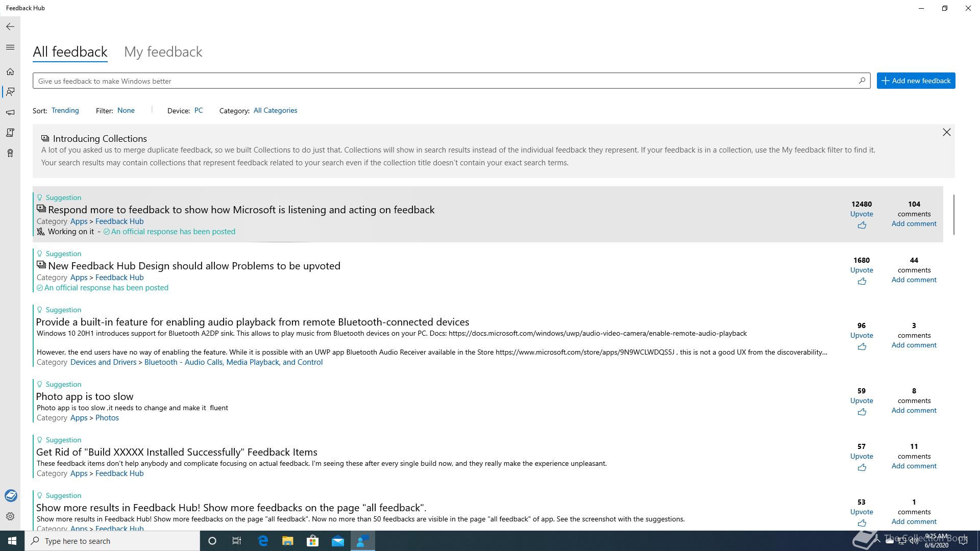980x551 pixels.
Task: Open Mail app from taskbar
Action: pyautogui.click(x=337, y=541)
